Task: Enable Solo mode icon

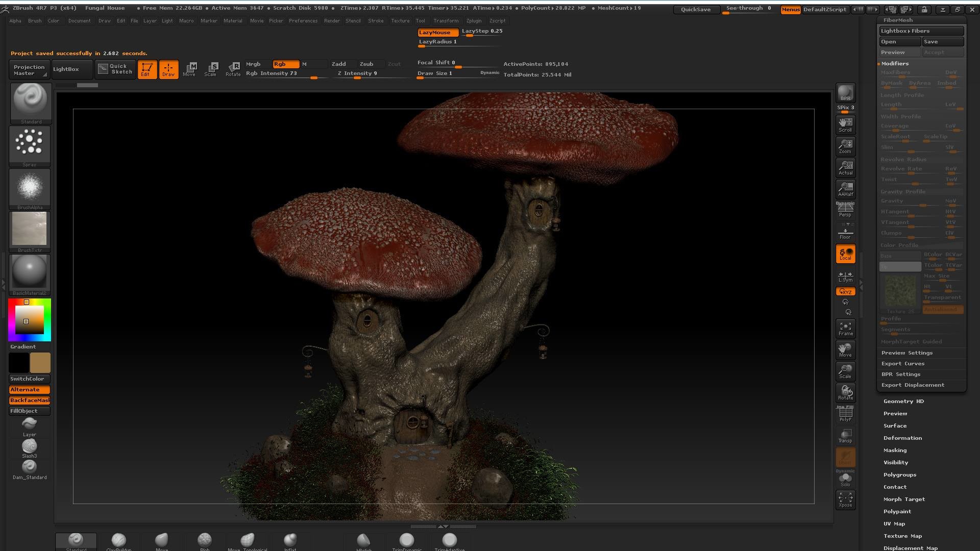Action: [845, 481]
